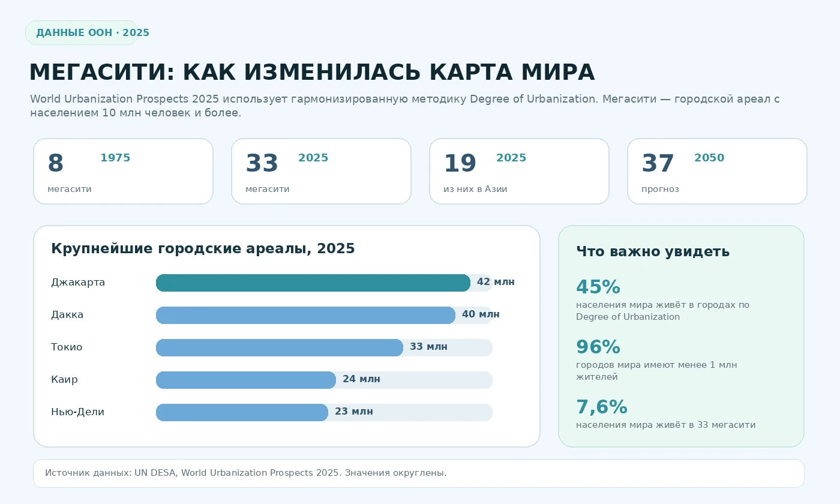840x504 pixels.
Task: Click the large number «33» in the stat card
Action: tap(262, 164)
